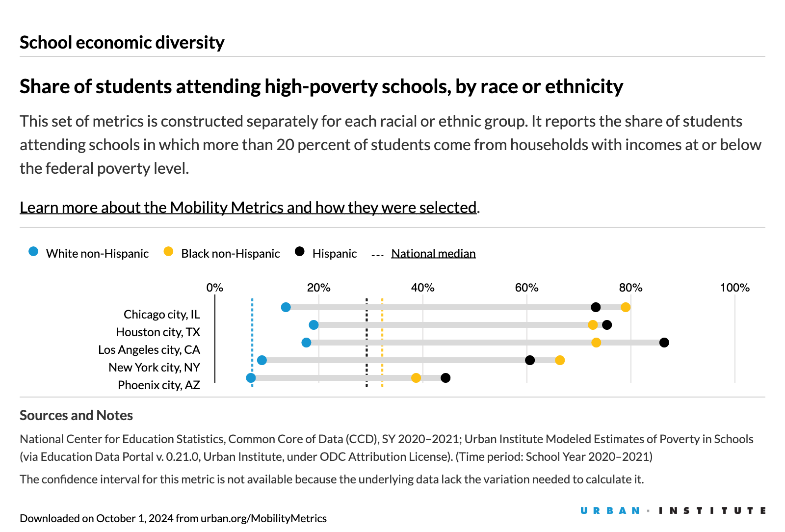Click the blue White non-Hispanic legend dot
The height and width of the screenshot is (532, 785).
point(33,252)
